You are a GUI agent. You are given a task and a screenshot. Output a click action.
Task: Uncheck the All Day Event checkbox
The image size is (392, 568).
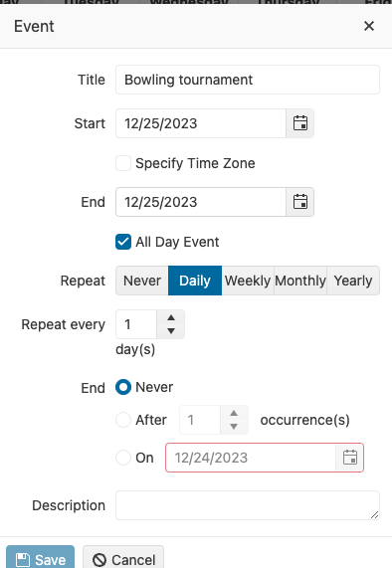pyautogui.click(x=123, y=242)
